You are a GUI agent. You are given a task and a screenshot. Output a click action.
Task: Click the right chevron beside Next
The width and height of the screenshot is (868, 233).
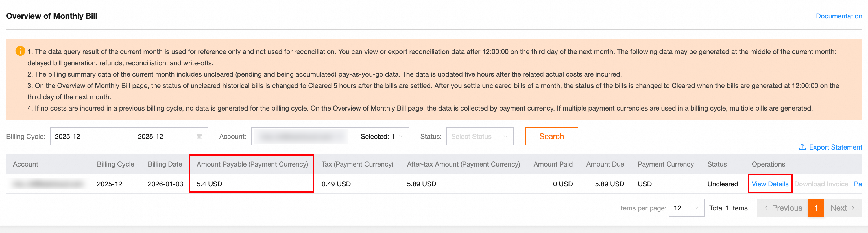pyautogui.click(x=853, y=208)
